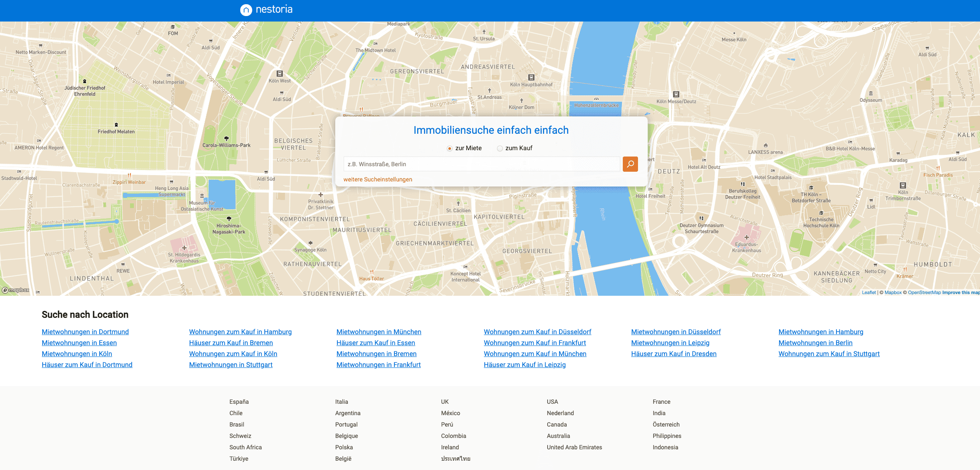Open Wohnungen zum Kauf in Hamburg
The height and width of the screenshot is (470, 980).
coord(240,332)
